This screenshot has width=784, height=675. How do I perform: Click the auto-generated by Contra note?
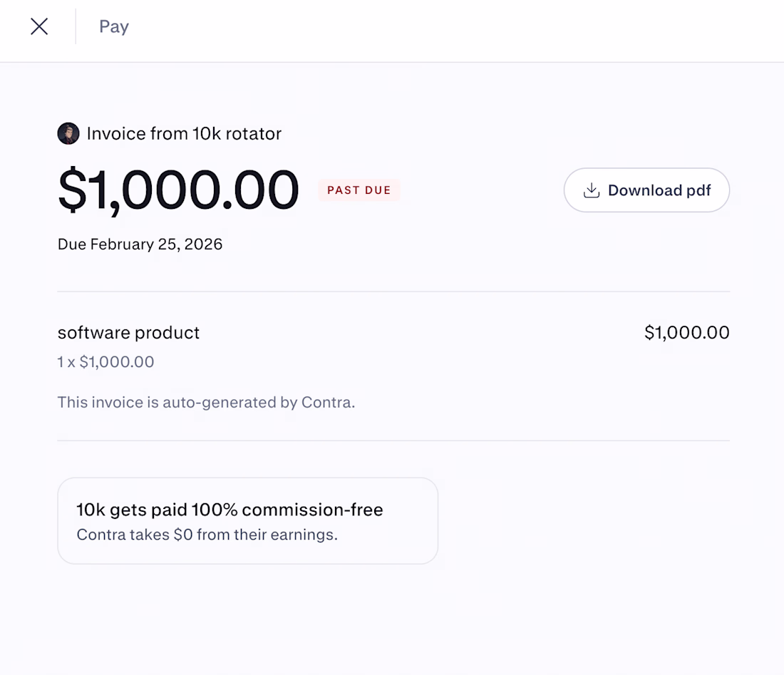tap(206, 403)
